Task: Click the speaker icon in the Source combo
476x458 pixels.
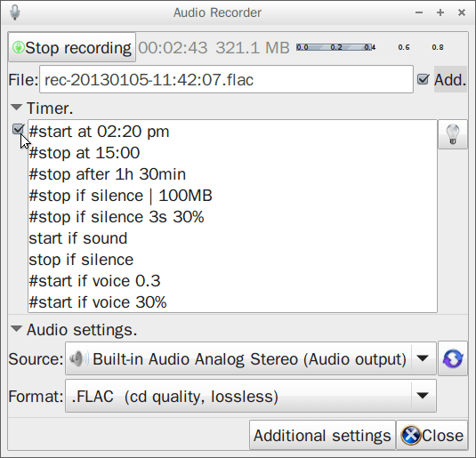Action: 78,358
